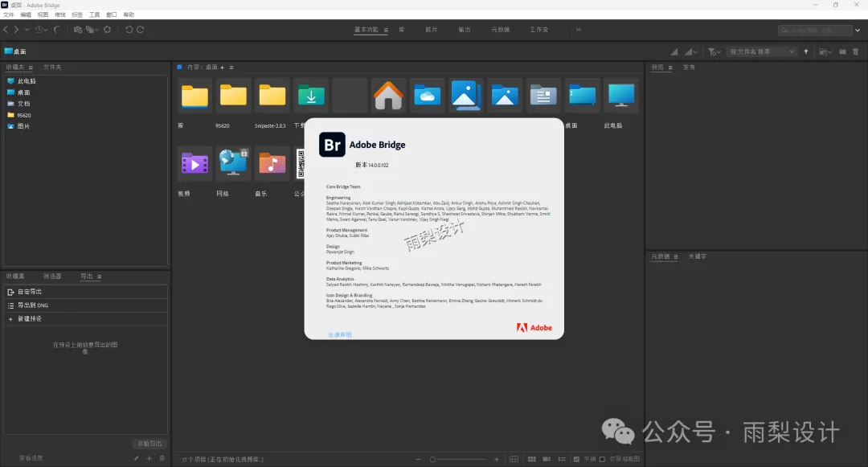The width and height of the screenshot is (868, 467).
Task: Open the content panel menu icon
Action: [231, 68]
